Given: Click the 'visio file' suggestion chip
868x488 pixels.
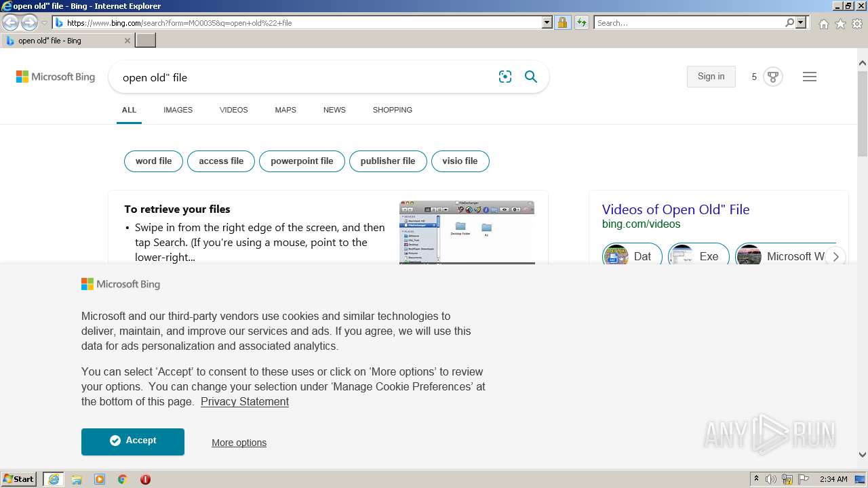Looking at the screenshot, I should pos(460,161).
